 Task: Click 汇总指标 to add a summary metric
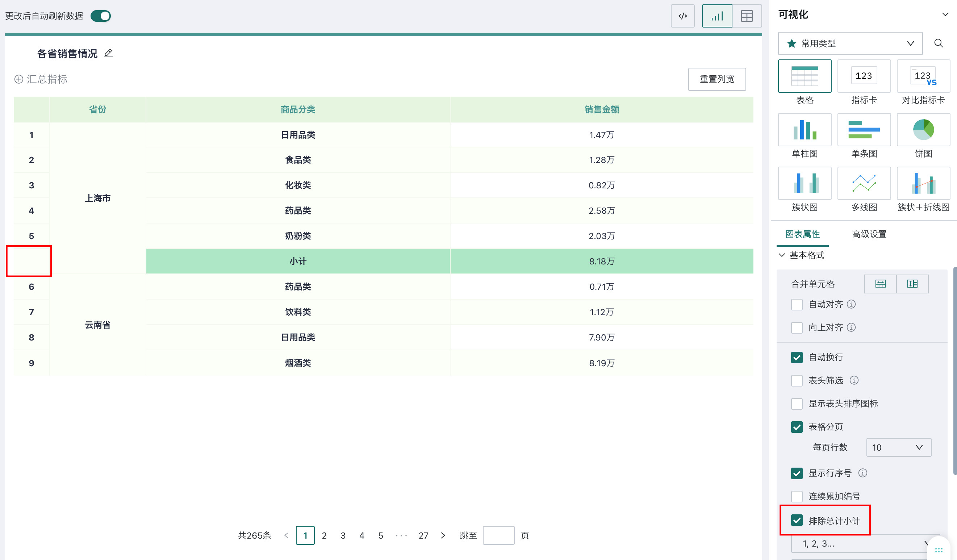[x=47, y=79]
